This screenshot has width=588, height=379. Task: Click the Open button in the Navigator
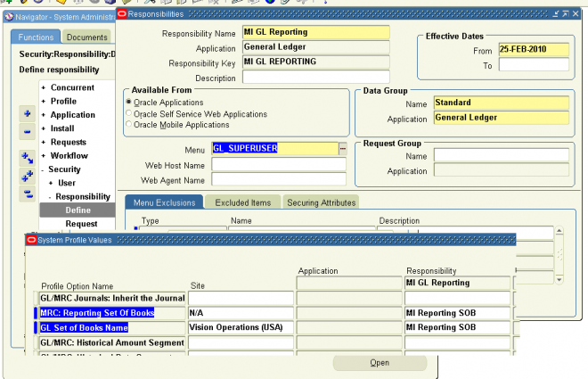pos(380,363)
